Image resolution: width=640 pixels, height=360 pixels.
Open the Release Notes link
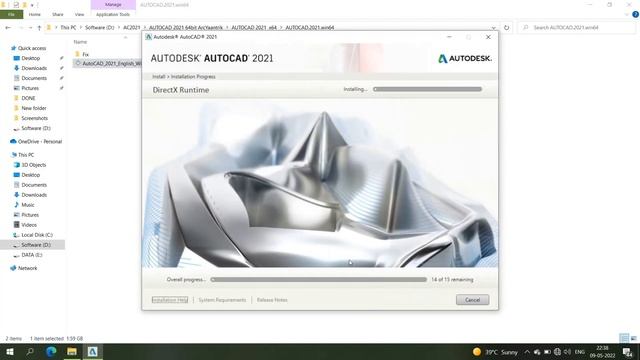(272, 300)
